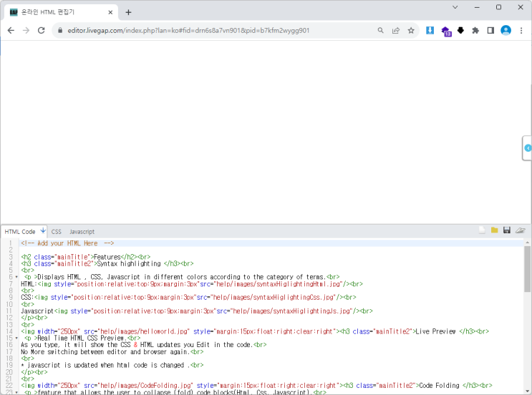The width and height of the screenshot is (532, 395).
Task: Fold code block at line 23
Action: pos(16,392)
